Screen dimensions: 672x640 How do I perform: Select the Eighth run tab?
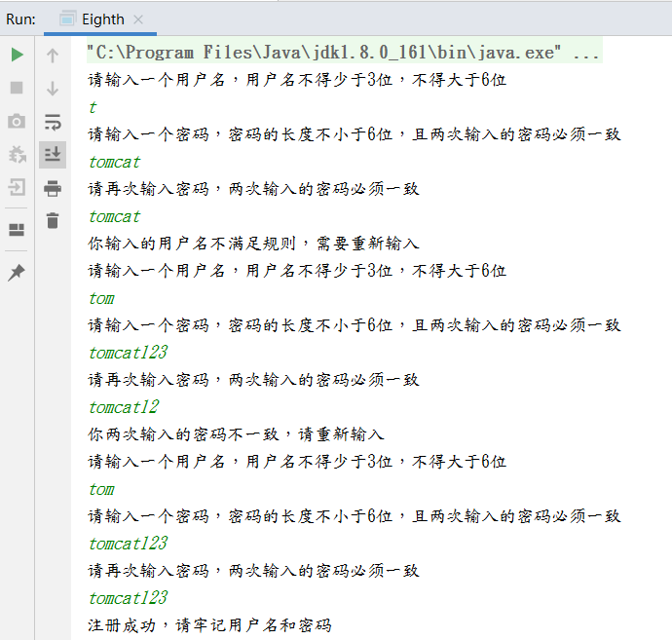tap(100, 19)
